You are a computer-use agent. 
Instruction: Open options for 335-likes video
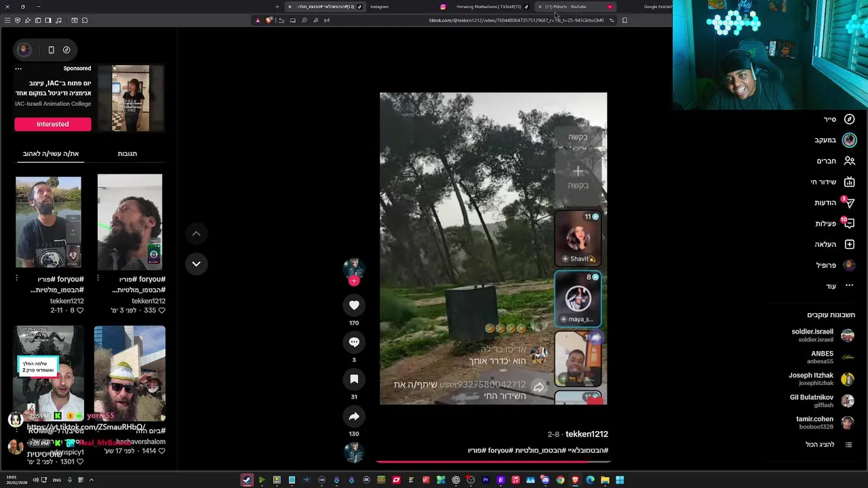click(98, 279)
